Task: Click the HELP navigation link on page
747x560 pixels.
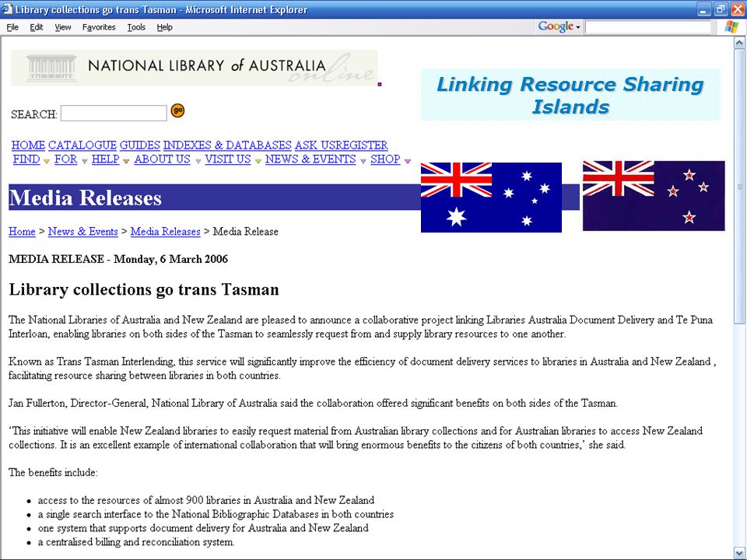Action: [105, 159]
